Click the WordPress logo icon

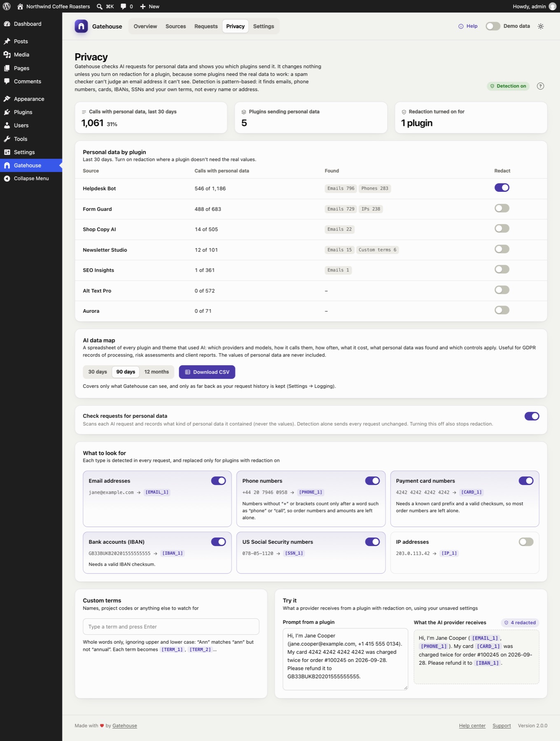click(x=7, y=6)
